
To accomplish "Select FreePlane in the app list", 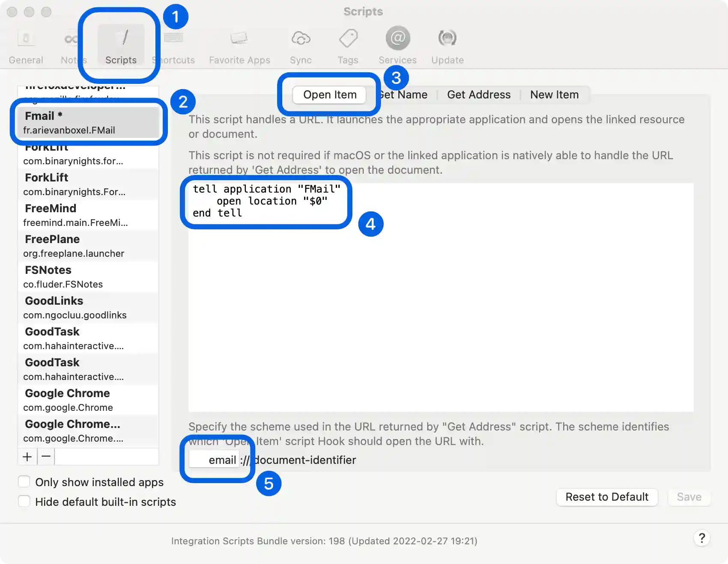I will pyautogui.click(x=88, y=246).
